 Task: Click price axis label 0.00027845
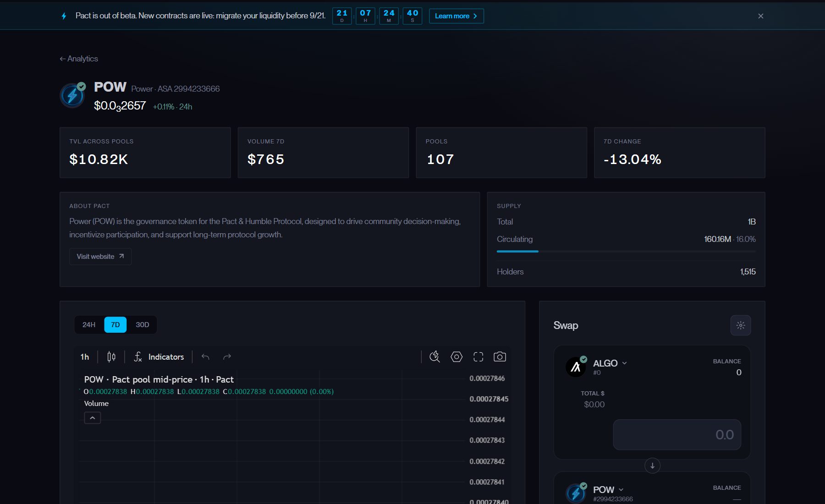489,399
